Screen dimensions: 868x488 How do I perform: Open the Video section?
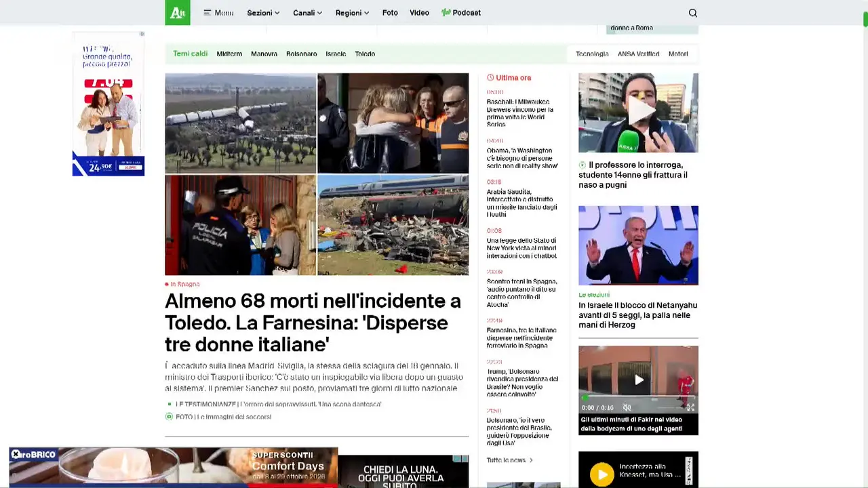pyautogui.click(x=419, y=13)
